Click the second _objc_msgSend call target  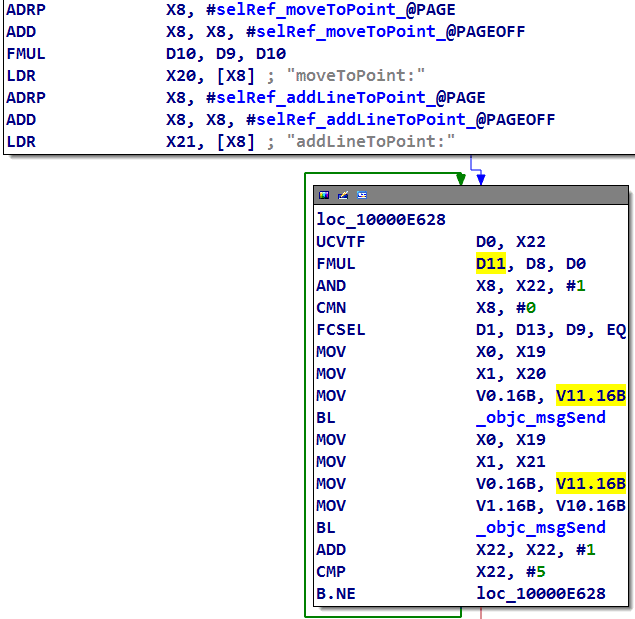tap(540, 527)
